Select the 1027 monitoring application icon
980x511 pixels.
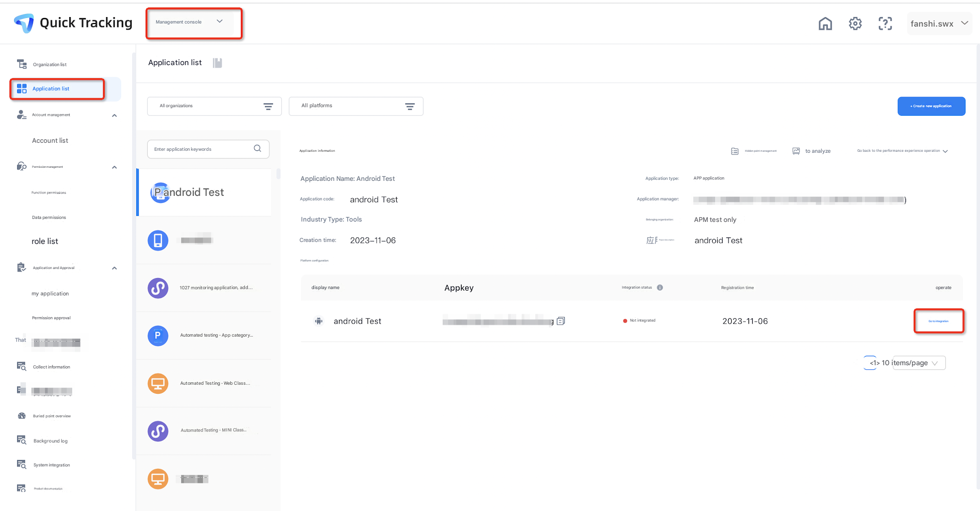click(x=158, y=288)
